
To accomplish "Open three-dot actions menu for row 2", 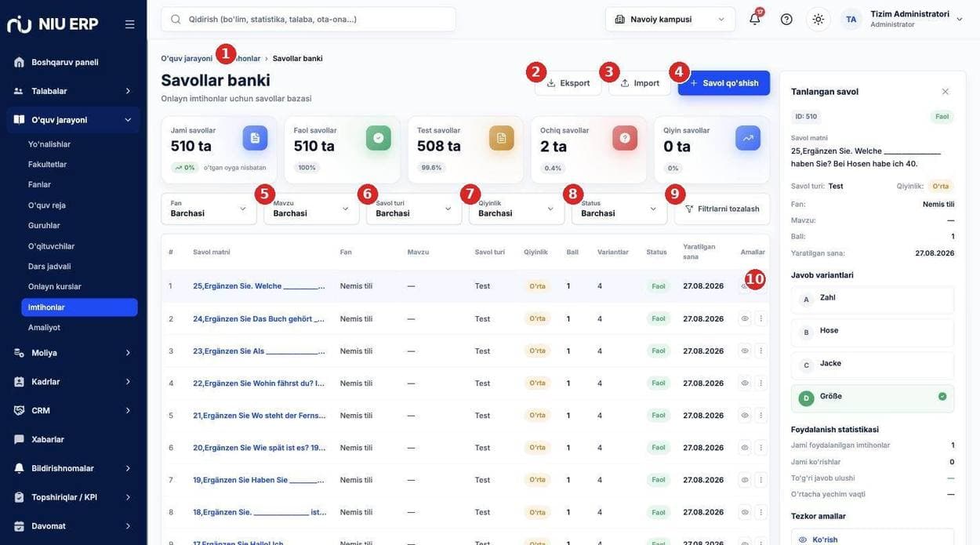I will pyautogui.click(x=760, y=318).
